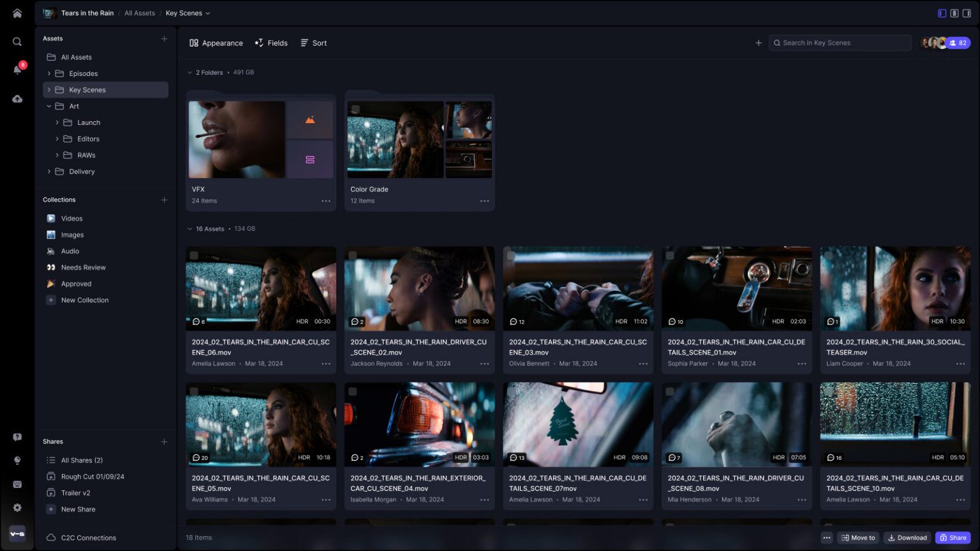The image size is (980, 551).
Task: Open the help question-mark icon at bottom left
Action: point(17,436)
